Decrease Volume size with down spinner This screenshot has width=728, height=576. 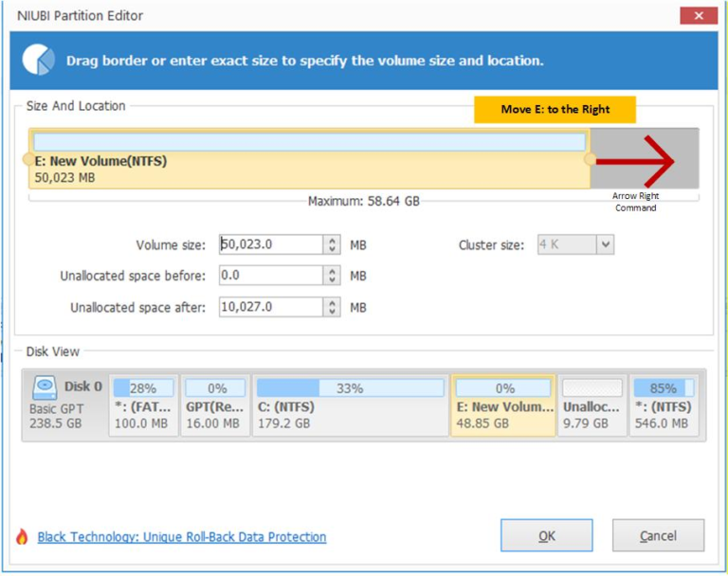332,249
